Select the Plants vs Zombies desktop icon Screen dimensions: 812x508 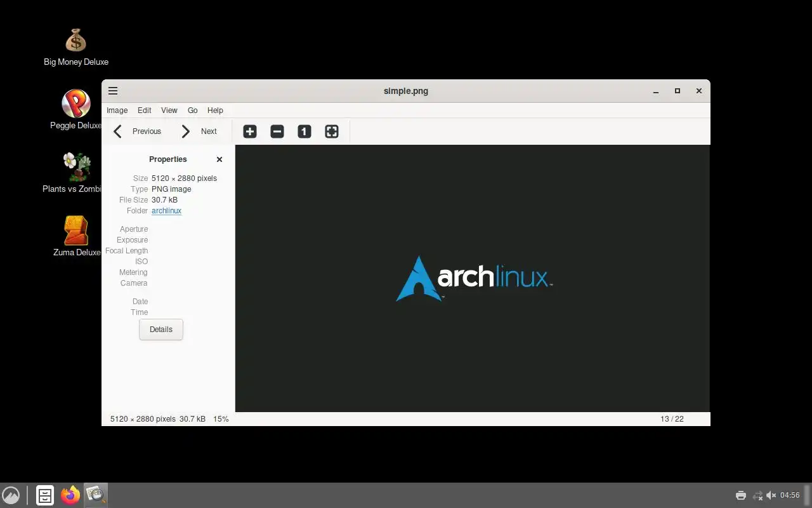tap(76, 173)
